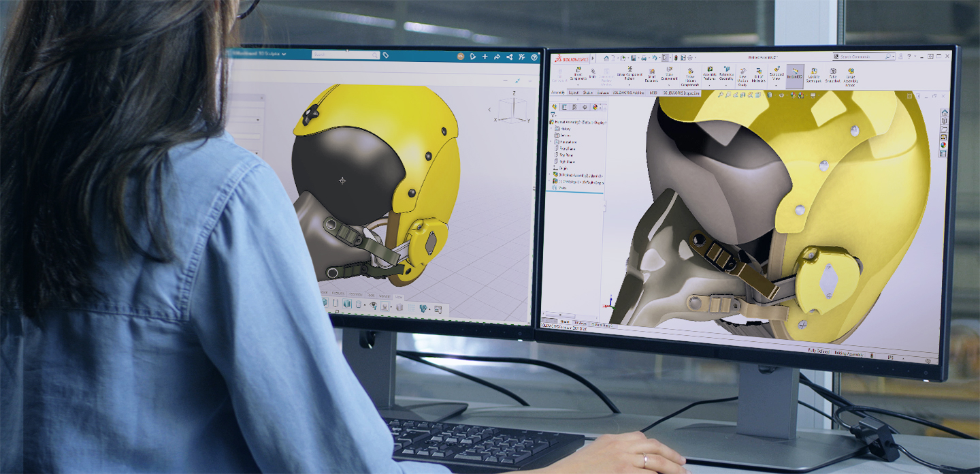
Task: Open the Linear Component Pattern tool
Action: pyautogui.click(x=631, y=74)
